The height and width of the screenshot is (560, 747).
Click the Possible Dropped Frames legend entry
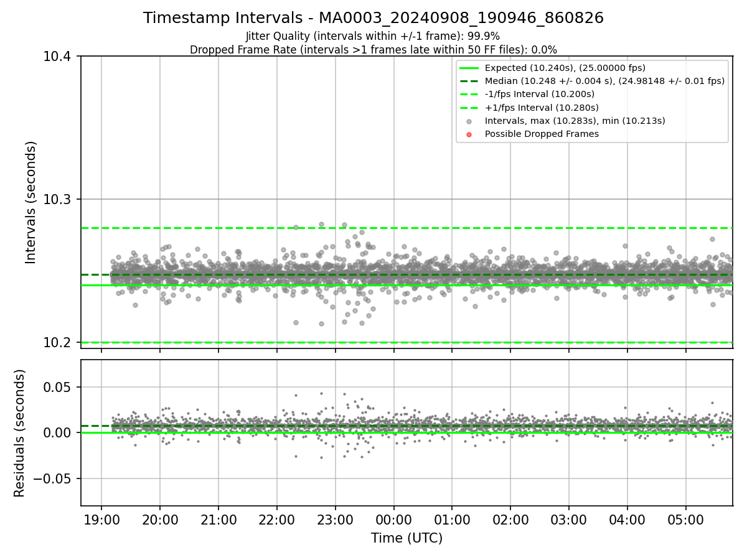click(x=542, y=134)
